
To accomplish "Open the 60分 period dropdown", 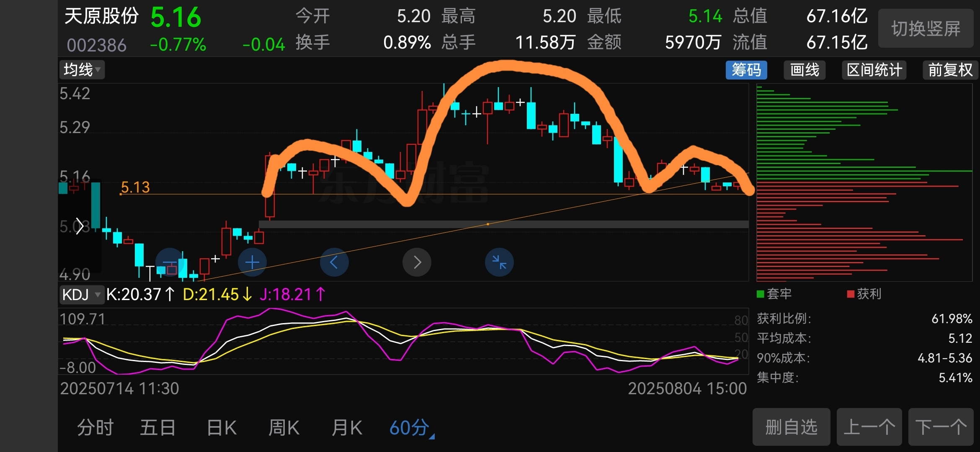I will 412,428.
